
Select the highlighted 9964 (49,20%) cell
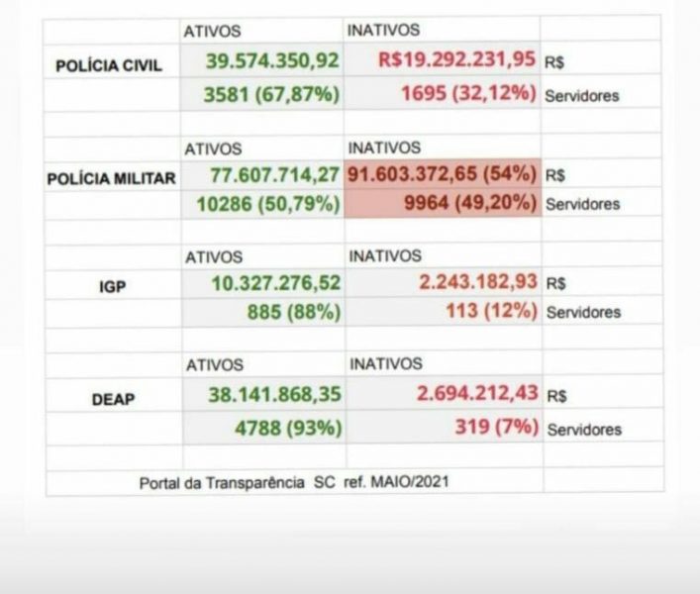(x=443, y=203)
